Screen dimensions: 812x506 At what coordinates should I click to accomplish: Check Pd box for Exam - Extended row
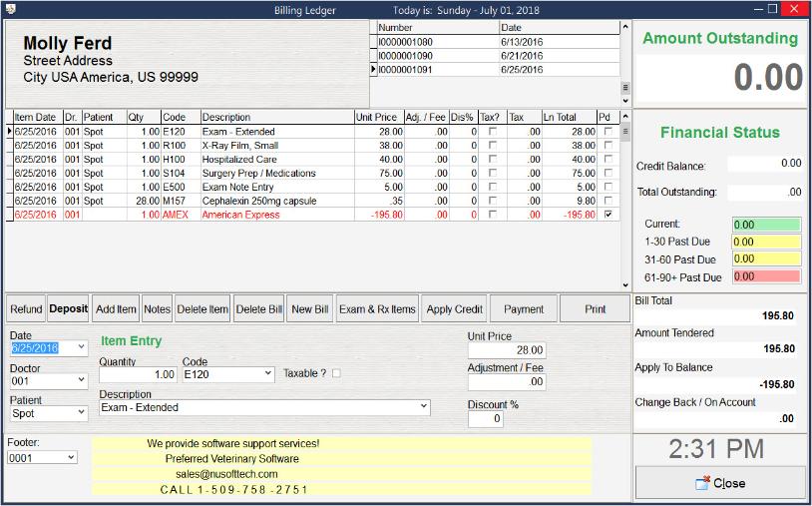(609, 131)
